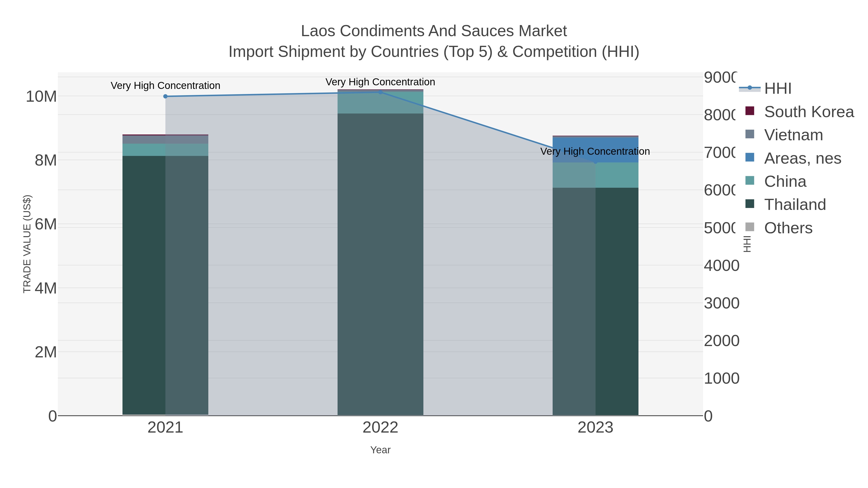
Task: Click the 2021 x-axis label
Action: pos(165,428)
